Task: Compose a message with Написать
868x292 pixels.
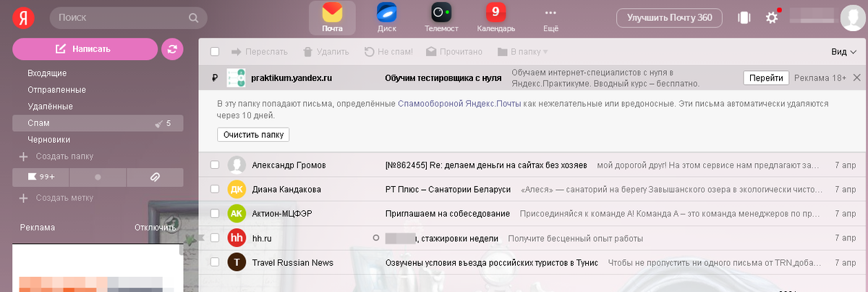Action: point(85,49)
